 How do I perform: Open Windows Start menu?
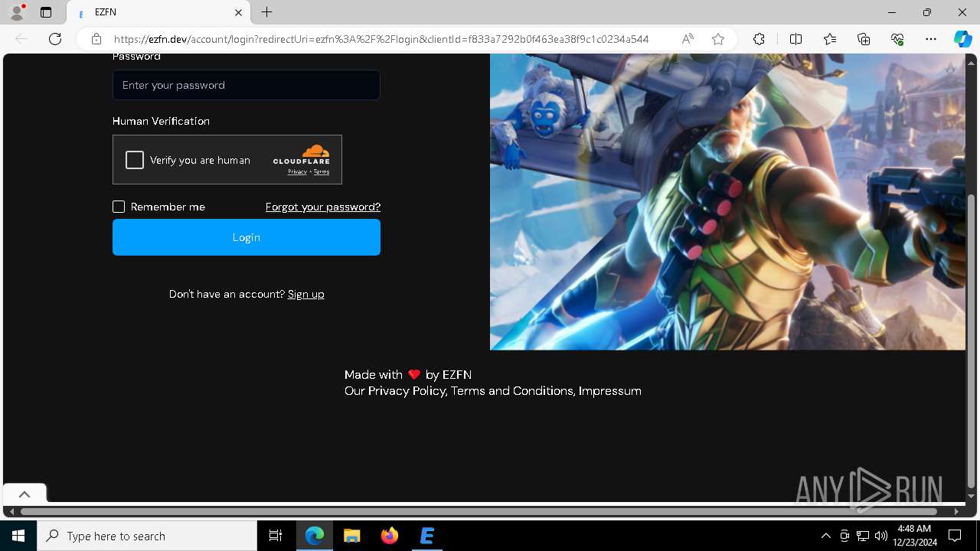point(18,536)
